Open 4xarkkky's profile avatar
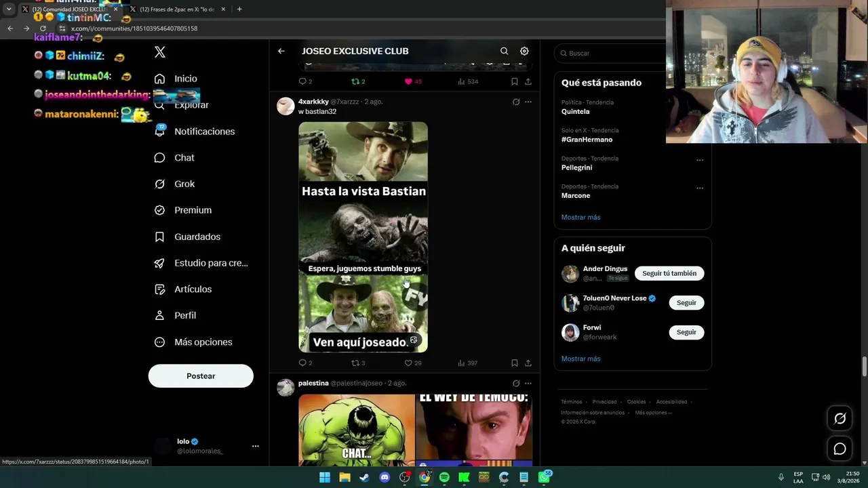The height and width of the screenshot is (488, 868). (x=285, y=106)
